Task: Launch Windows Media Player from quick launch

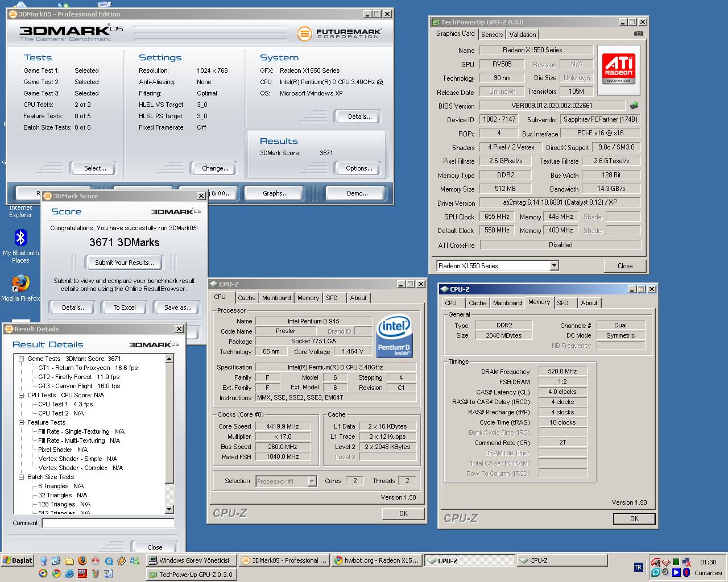Action: 43,573
